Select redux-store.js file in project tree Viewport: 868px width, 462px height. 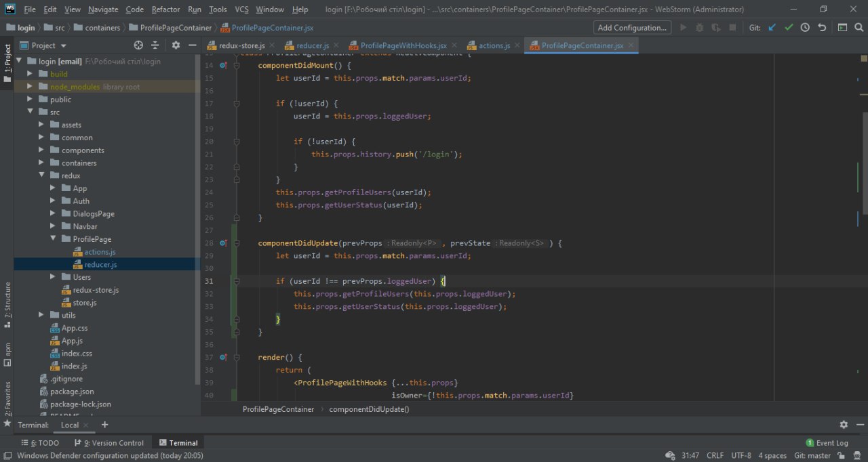[x=96, y=290]
